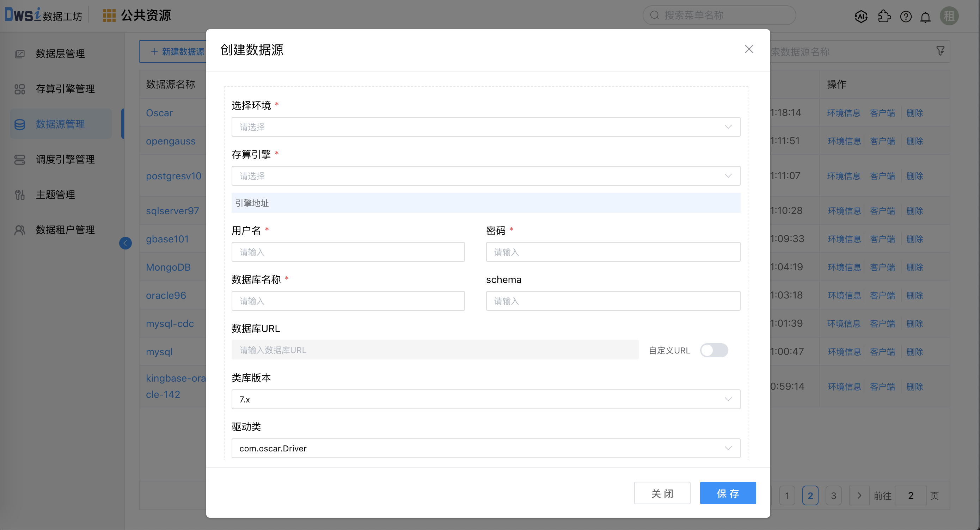Open the AI assistant icon in top bar
The width and height of the screenshot is (980, 530).
click(x=861, y=16)
